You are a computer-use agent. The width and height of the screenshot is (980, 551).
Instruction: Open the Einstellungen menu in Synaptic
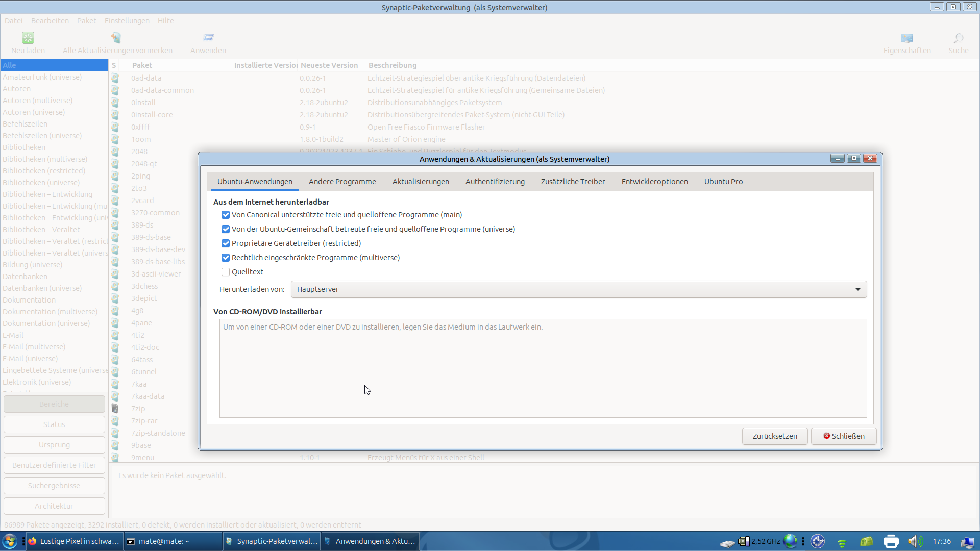coord(127,21)
